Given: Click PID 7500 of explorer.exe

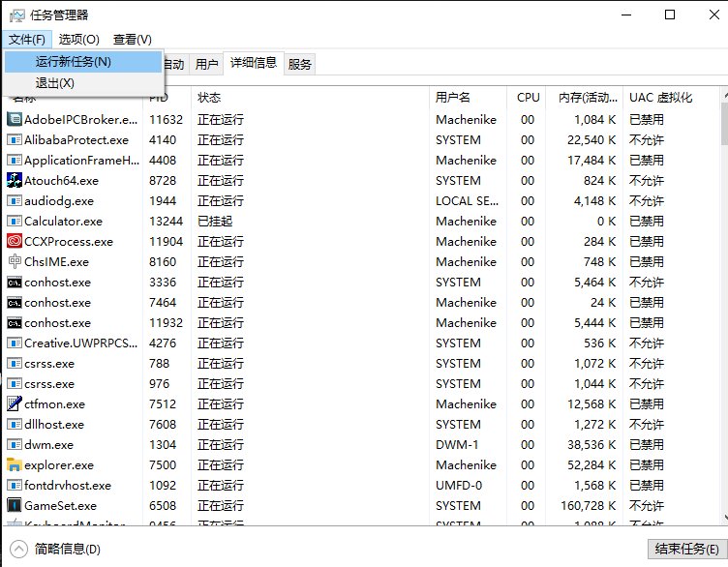Looking at the screenshot, I should (163, 465).
